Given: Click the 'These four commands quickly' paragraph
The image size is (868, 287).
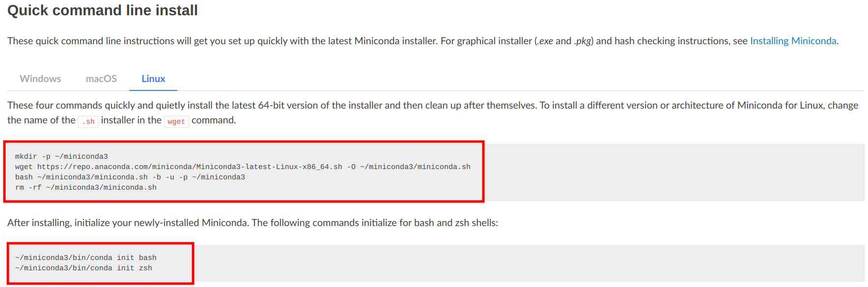Looking at the screenshot, I should pyautogui.click(x=433, y=113).
